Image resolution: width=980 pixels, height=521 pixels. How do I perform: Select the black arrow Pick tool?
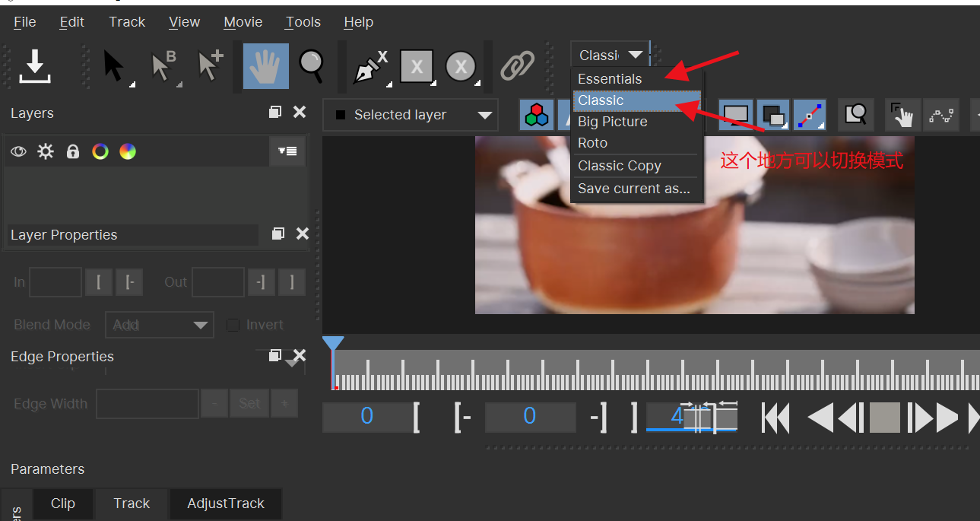pyautogui.click(x=114, y=66)
